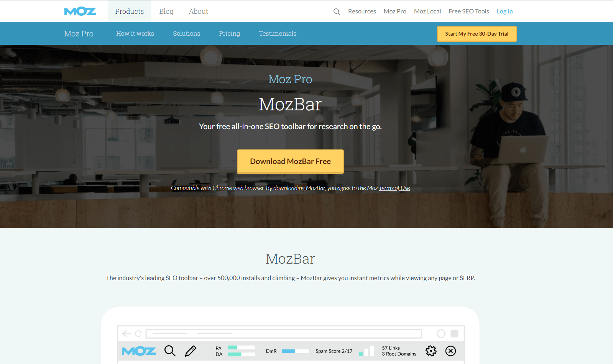Click the 3 Root Domains text
This screenshot has width=613, height=364.
pos(399,354)
